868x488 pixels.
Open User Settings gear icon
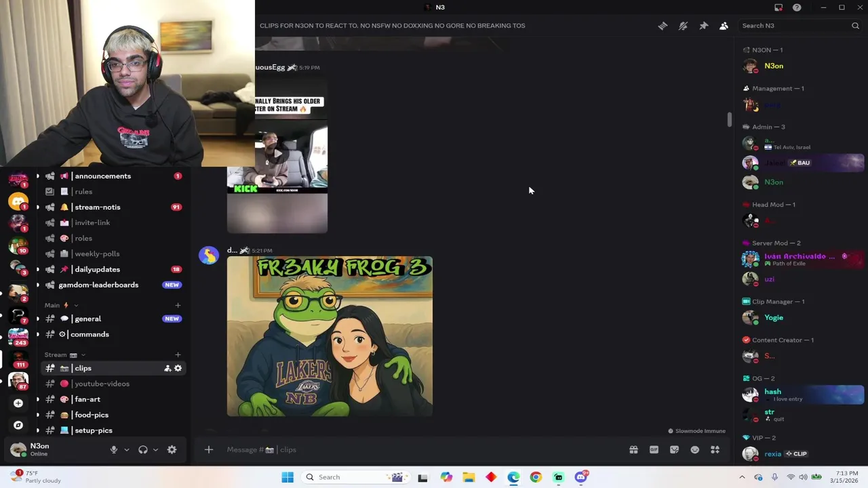172,449
